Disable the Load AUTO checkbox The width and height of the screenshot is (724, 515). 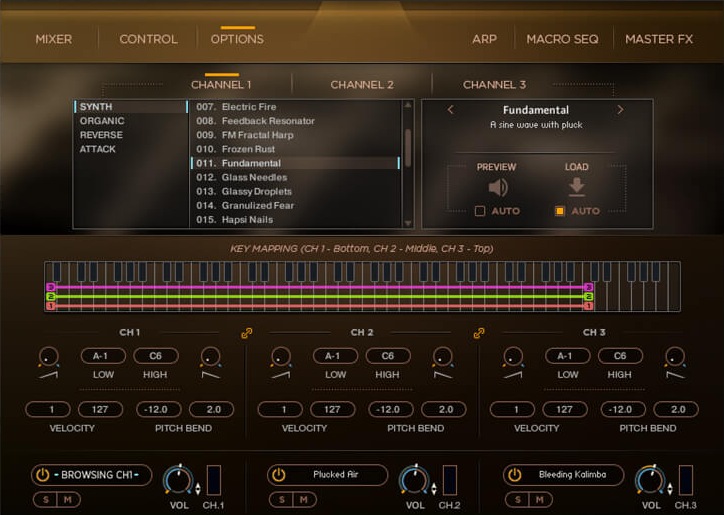(x=560, y=211)
